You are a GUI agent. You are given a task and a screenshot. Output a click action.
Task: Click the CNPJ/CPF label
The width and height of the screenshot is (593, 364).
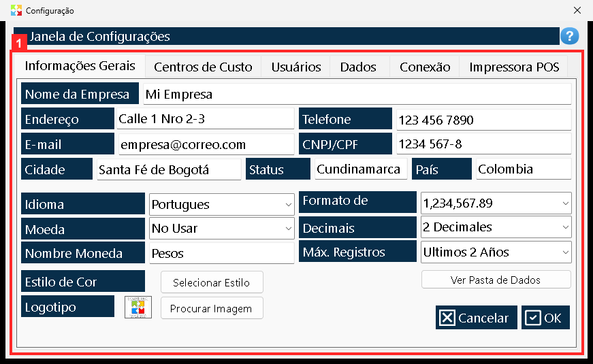(x=345, y=144)
